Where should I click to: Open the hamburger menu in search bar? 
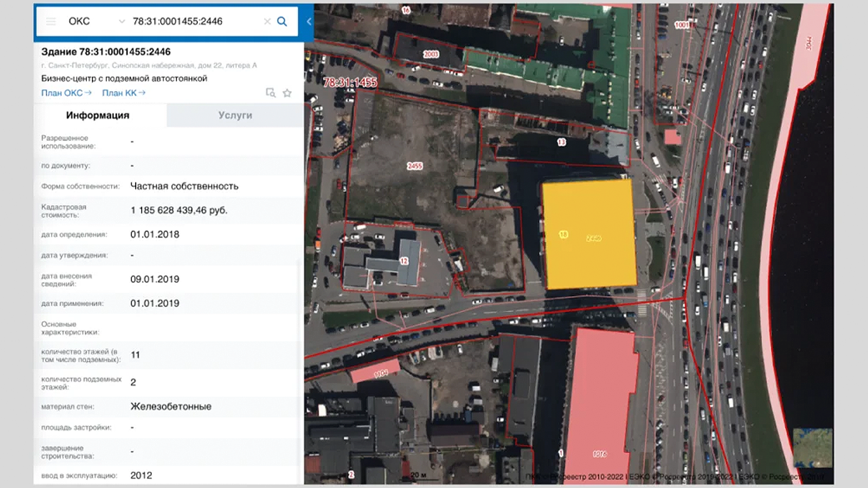point(51,21)
